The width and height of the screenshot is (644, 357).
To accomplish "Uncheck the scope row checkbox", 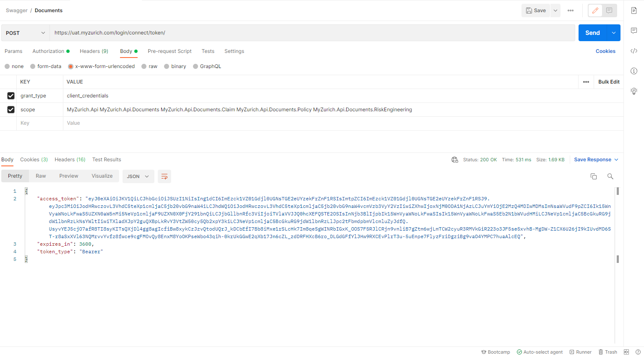I will [11, 110].
